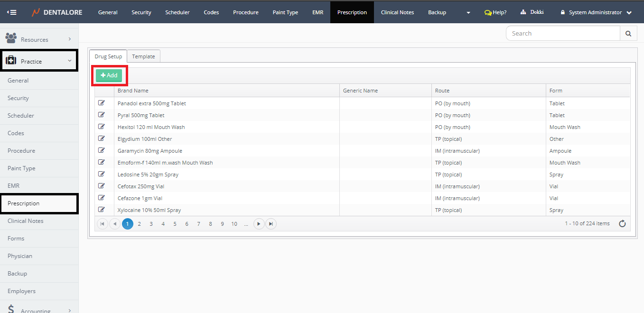Click the green Add button
The image size is (644, 313).
(109, 75)
